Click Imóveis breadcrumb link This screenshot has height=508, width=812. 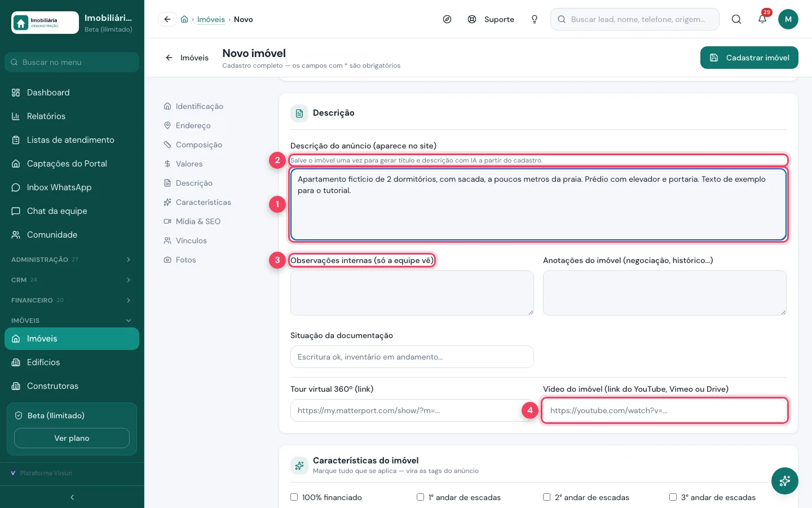click(211, 19)
